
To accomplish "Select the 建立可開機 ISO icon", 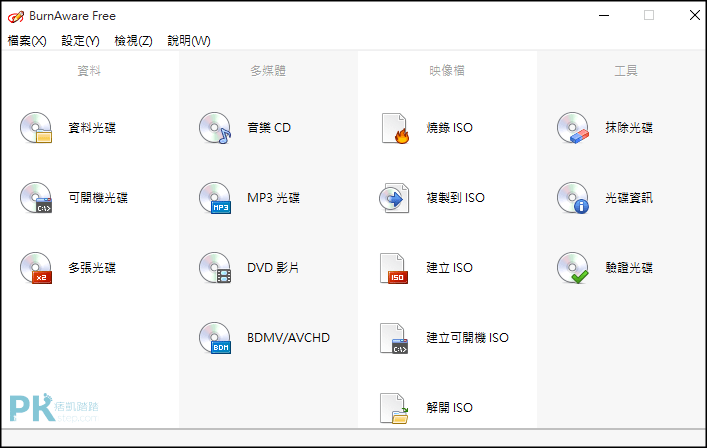I will pyautogui.click(x=394, y=338).
